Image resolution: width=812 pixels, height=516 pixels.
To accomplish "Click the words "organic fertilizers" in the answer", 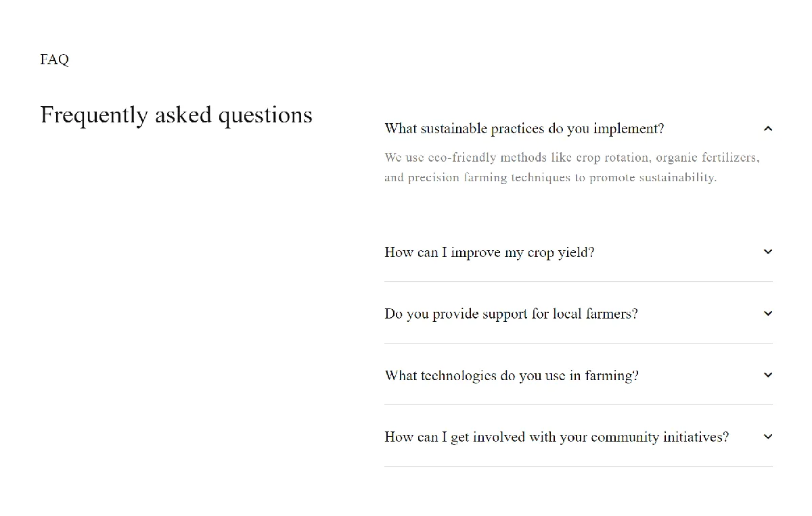I will pyautogui.click(x=706, y=158).
